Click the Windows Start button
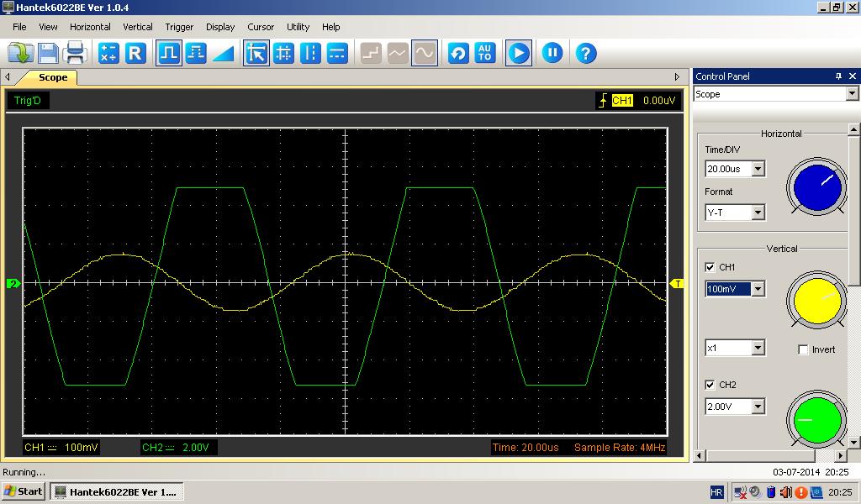The height and width of the screenshot is (504, 861). (x=24, y=491)
